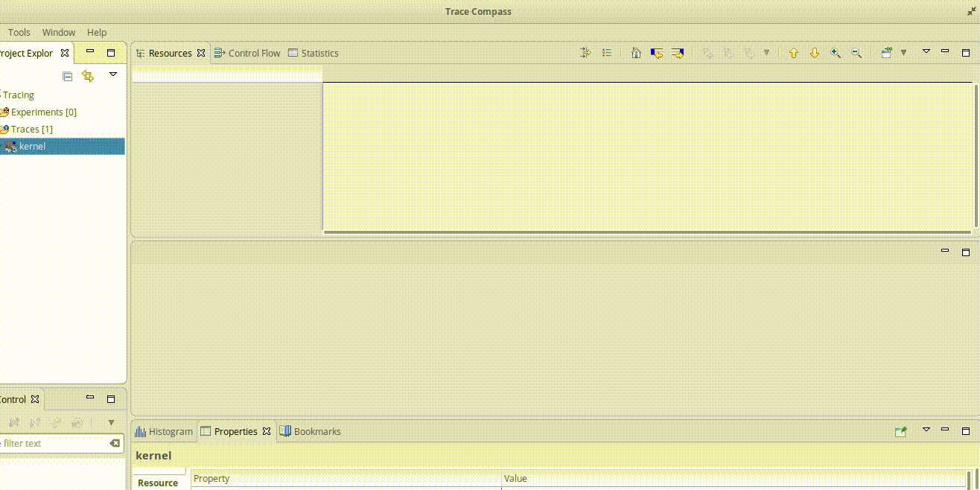Viewport: 980px width, 490px height.
Task: Reset the time scale to default
Action: coord(635,53)
